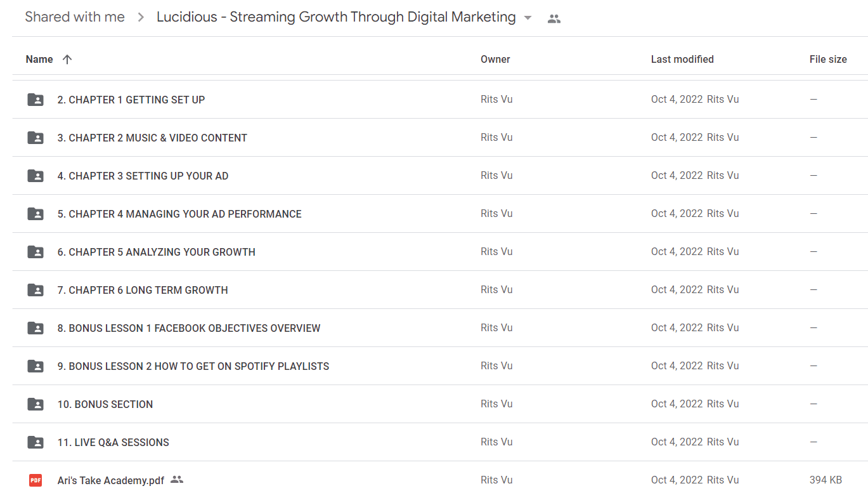Click Oct 4, 2022 date in Chapter 5 row
The width and height of the screenshot is (868, 493).
pyautogui.click(x=677, y=251)
